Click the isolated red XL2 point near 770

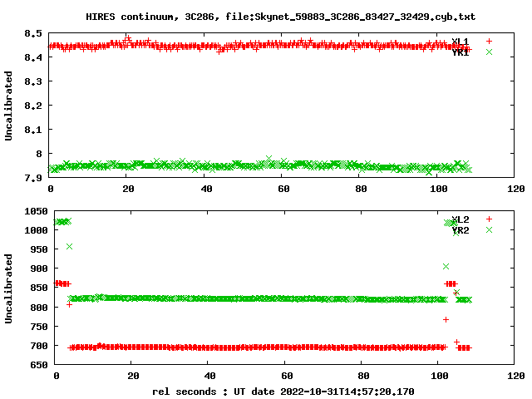coord(446,319)
